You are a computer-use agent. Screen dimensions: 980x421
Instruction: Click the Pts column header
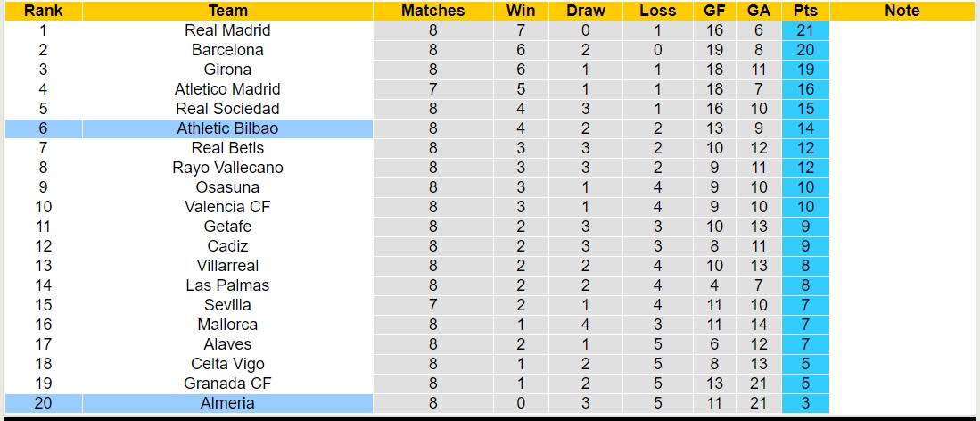click(x=805, y=11)
